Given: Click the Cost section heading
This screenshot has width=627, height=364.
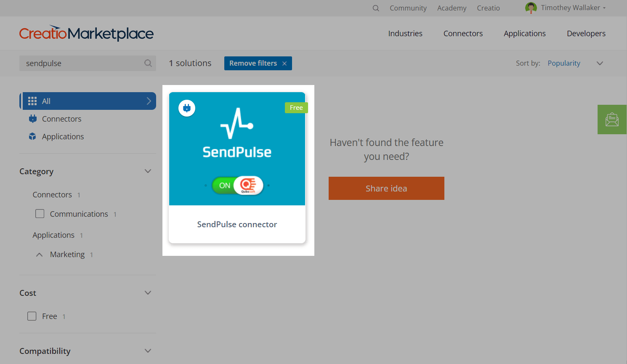Looking at the screenshot, I should pyautogui.click(x=28, y=293).
